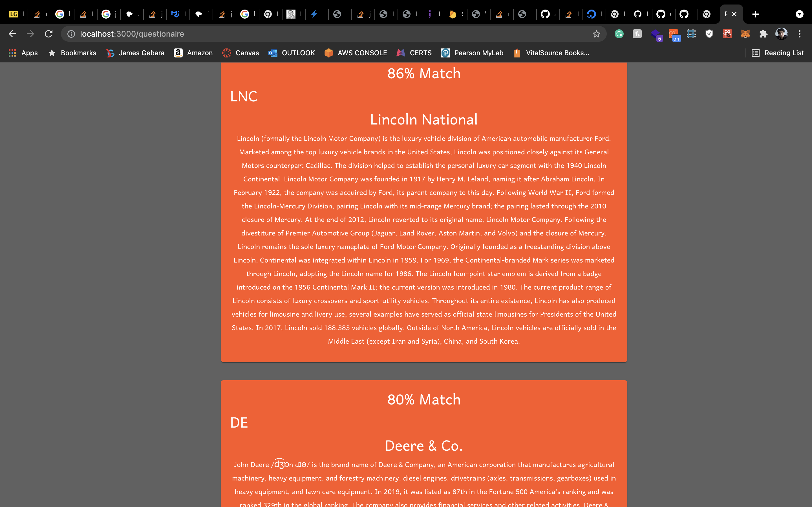The height and width of the screenshot is (507, 812).
Task: Open the AWS CONSOLE bookmark
Action: pyautogui.click(x=356, y=53)
